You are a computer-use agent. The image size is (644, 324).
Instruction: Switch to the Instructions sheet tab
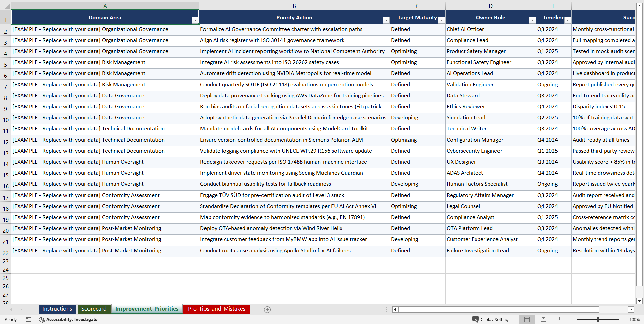(57, 309)
